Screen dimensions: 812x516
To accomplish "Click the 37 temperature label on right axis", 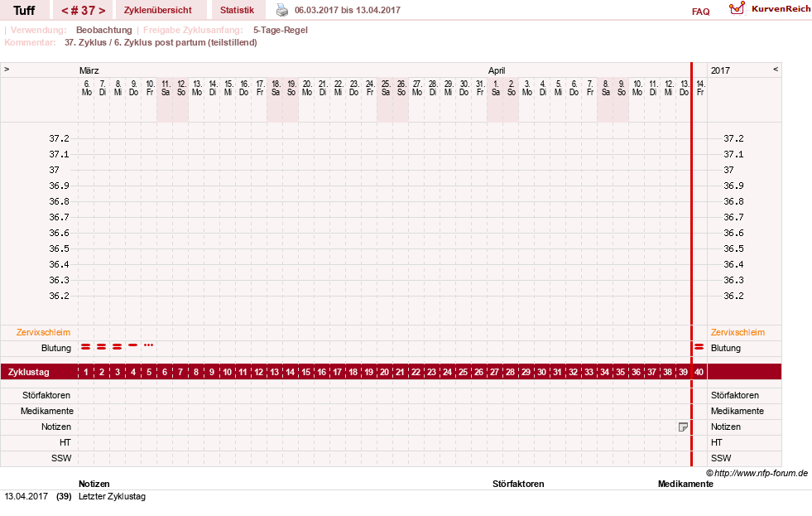I will 728,170.
